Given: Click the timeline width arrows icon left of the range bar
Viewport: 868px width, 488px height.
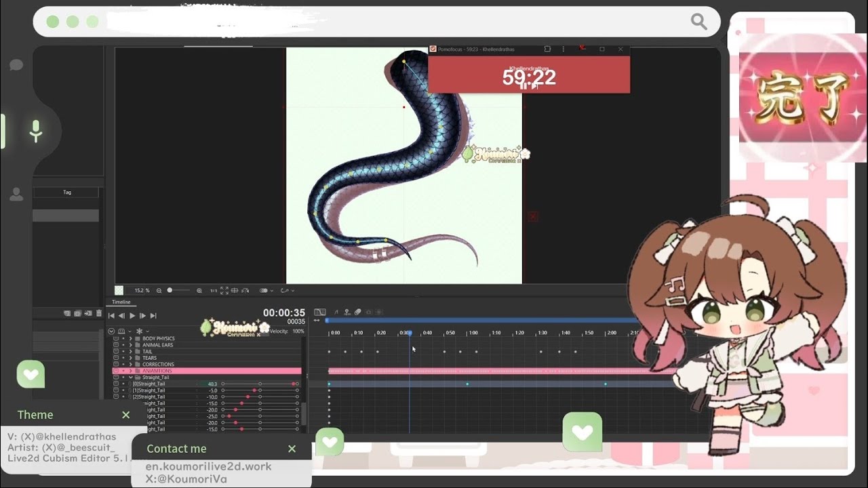Looking at the screenshot, I should pos(317,321).
